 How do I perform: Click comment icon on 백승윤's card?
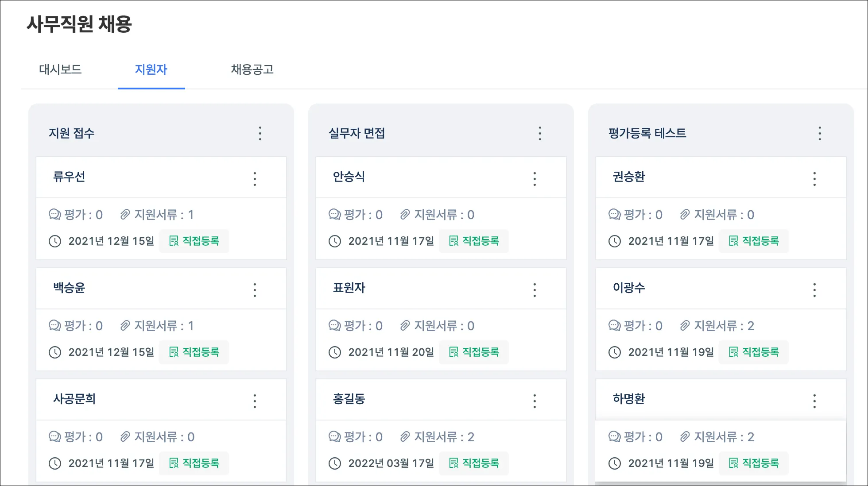[x=54, y=326]
